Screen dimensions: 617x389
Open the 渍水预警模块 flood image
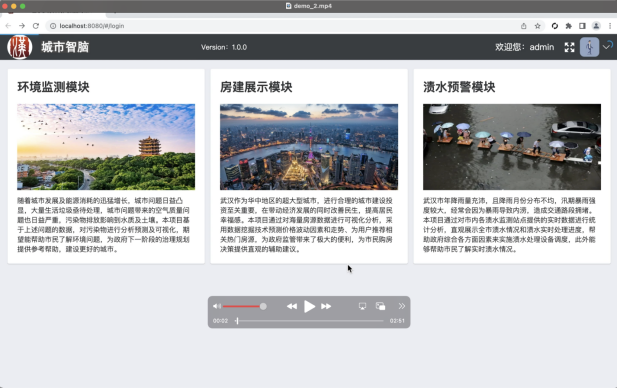pyautogui.click(x=512, y=147)
